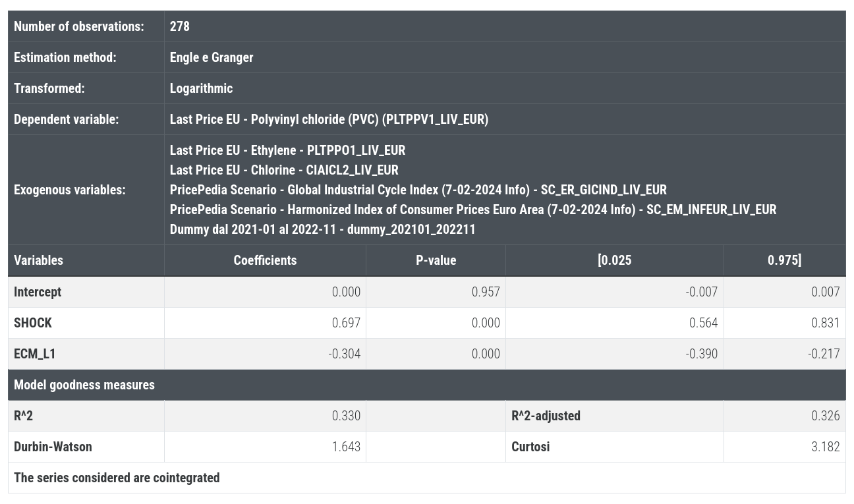Viewport: 854px width, 504px height.
Task: Click the Number of observations value 278
Action: tap(179, 26)
